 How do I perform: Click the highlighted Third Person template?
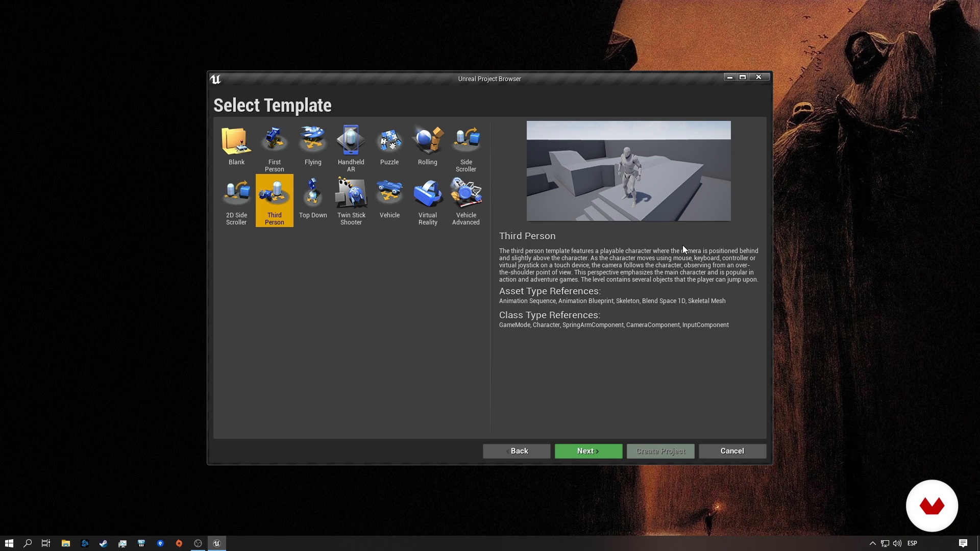[x=275, y=200]
